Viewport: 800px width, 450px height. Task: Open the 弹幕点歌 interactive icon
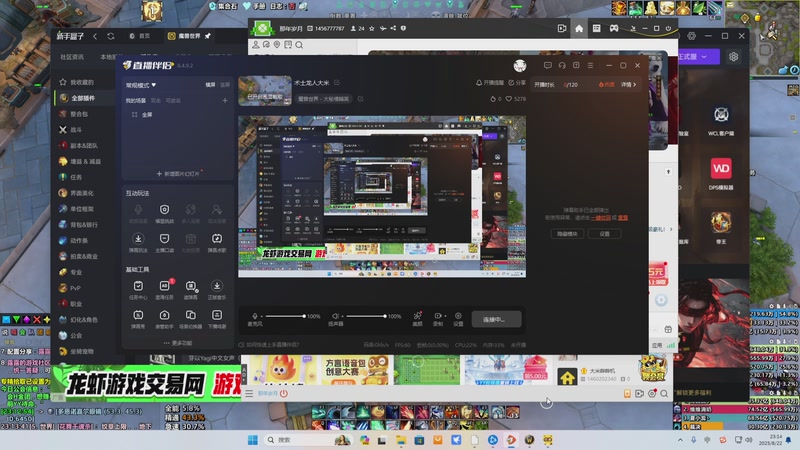click(x=217, y=239)
